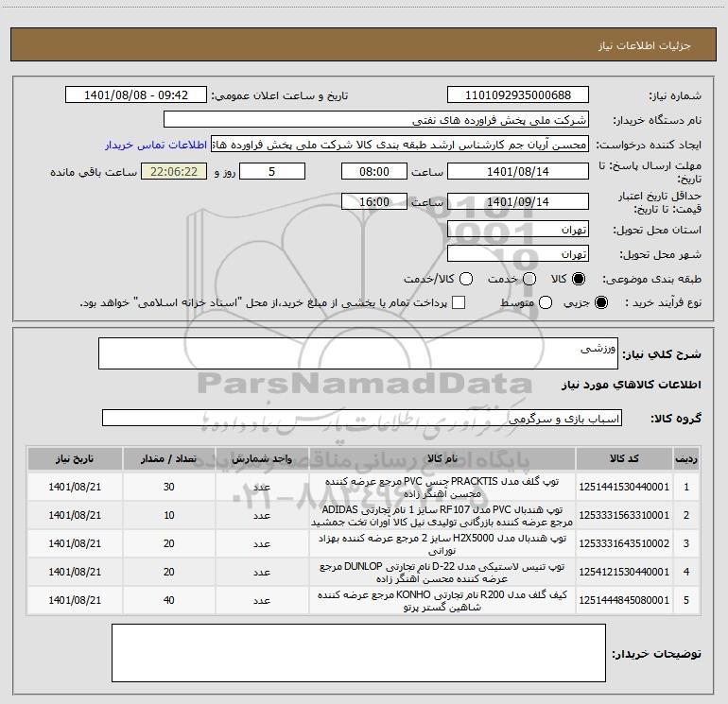Click the delivery city field تهران
The height and width of the screenshot is (704, 728).
[518, 253]
